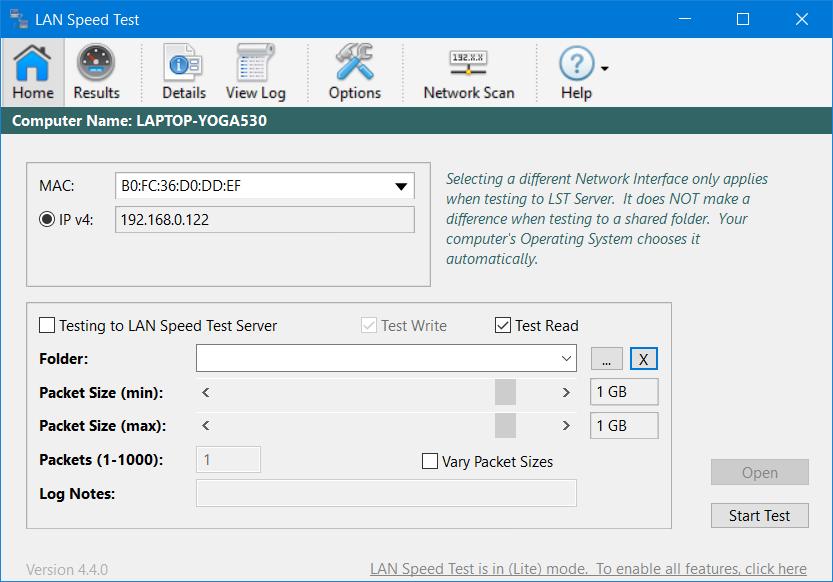Screen dimensions: 833x582
Task: Launch the Network Scan tool
Action: [469, 72]
